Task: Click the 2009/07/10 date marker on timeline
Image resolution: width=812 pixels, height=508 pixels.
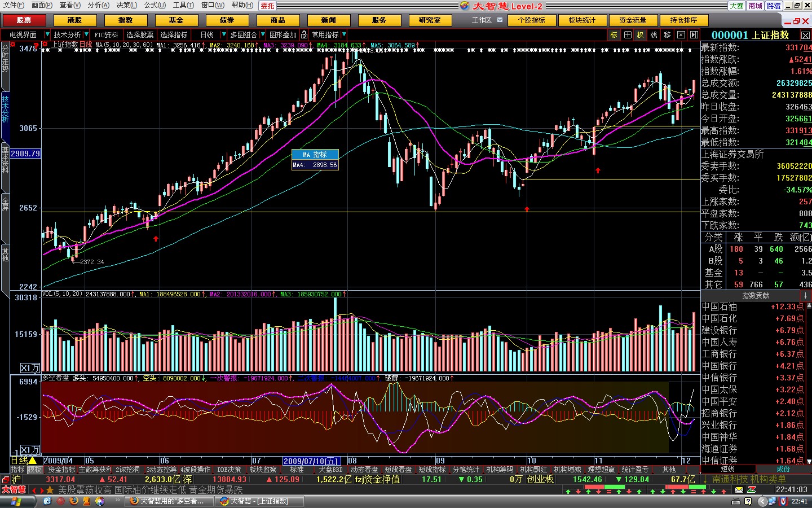Action: [x=311, y=461]
